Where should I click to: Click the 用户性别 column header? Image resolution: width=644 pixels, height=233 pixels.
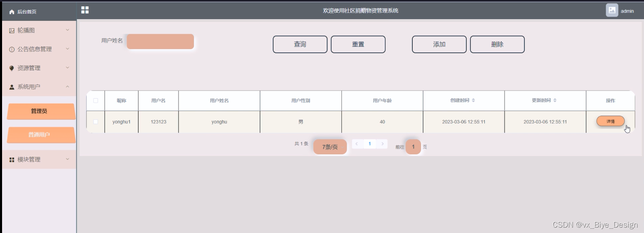coord(301,101)
